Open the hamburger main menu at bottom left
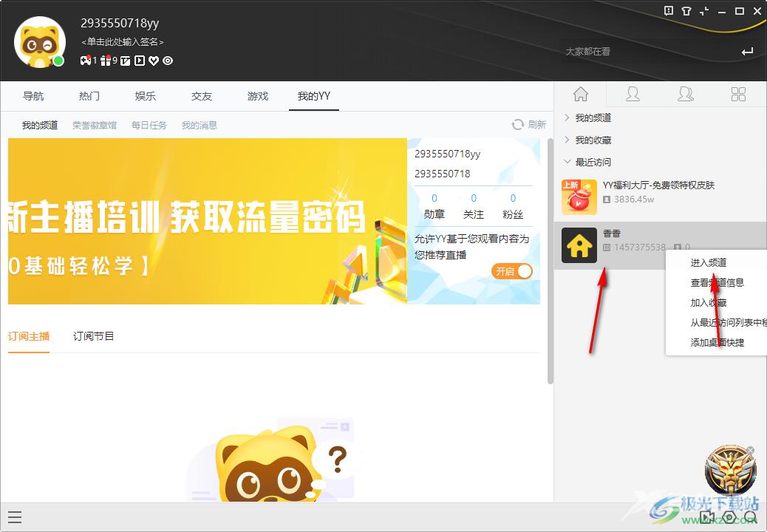 point(15,516)
